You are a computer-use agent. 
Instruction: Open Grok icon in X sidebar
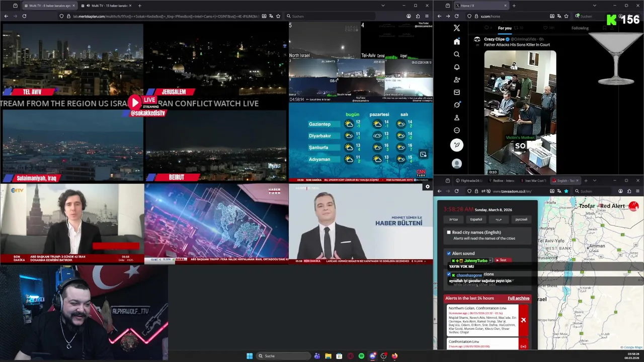click(457, 105)
